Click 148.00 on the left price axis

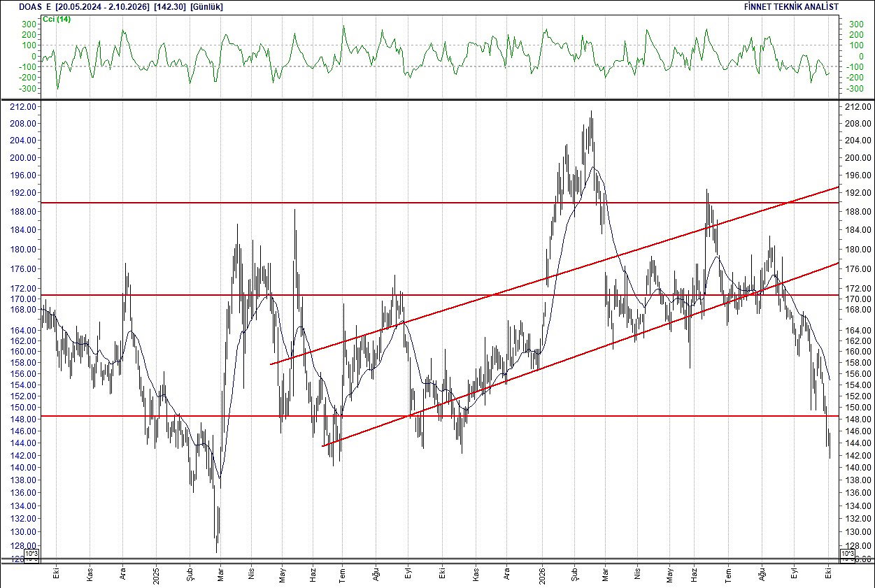tap(23, 420)
